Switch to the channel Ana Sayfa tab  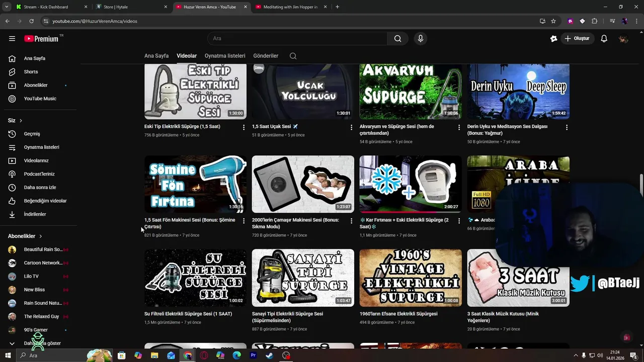156,56
